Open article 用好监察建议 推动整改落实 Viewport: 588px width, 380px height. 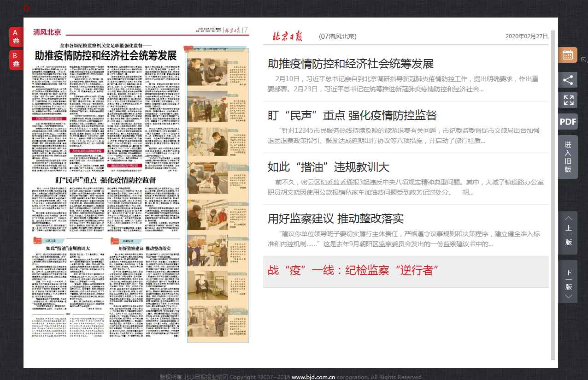tap(335, 218)
